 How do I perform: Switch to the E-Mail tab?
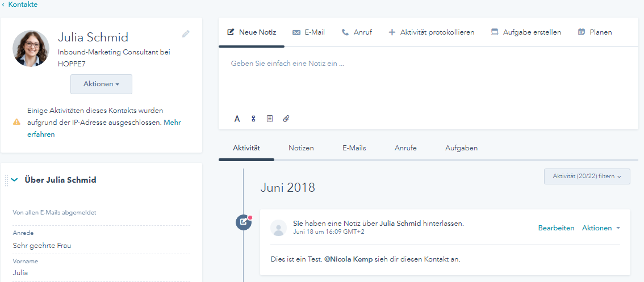click(308, 32)
